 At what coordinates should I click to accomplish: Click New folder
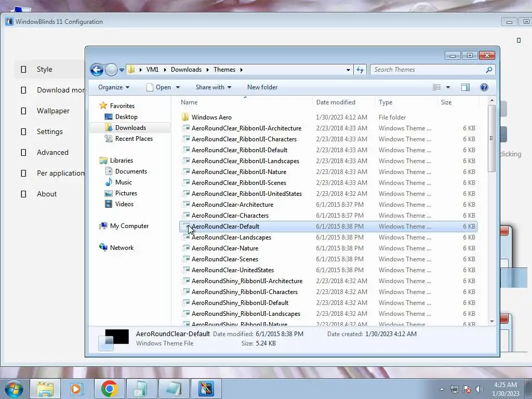262,87
